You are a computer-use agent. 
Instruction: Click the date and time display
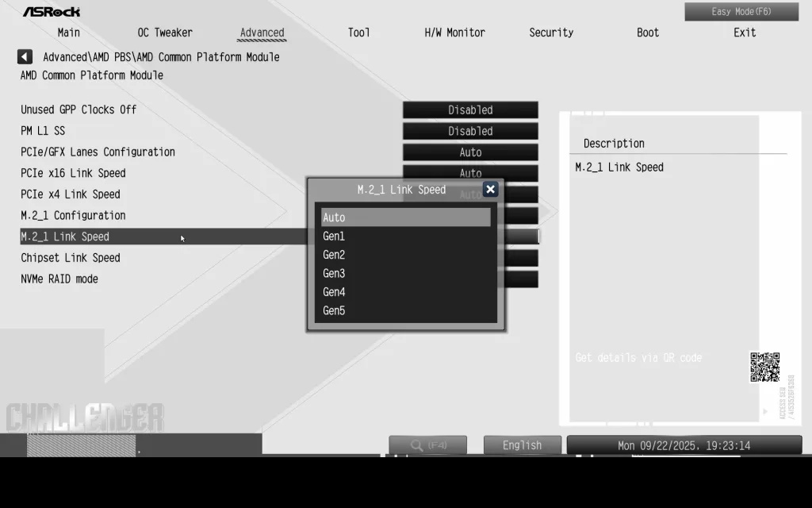pyautogui.click(x=684, y=445)
